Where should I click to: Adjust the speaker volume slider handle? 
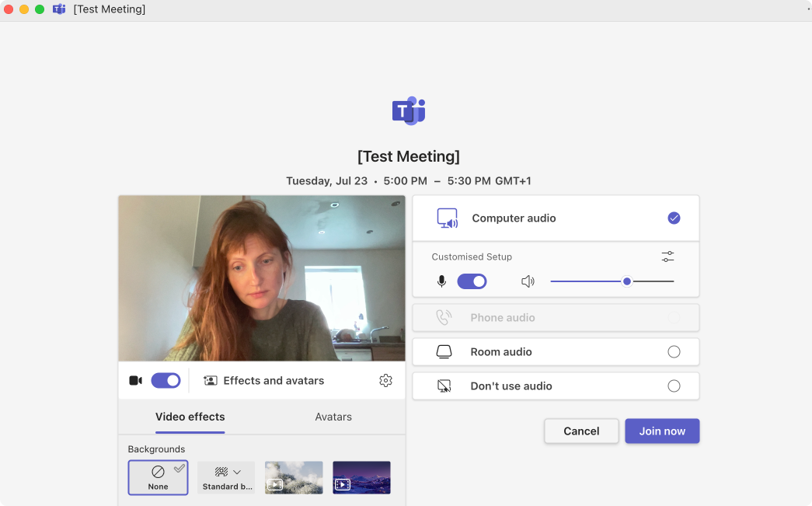(627, 281)
